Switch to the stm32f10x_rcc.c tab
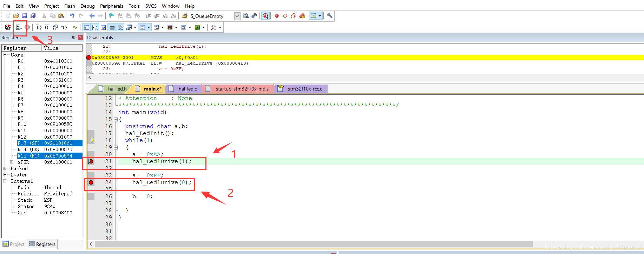This screenshot has width=644, height=254. coord(301,89)
